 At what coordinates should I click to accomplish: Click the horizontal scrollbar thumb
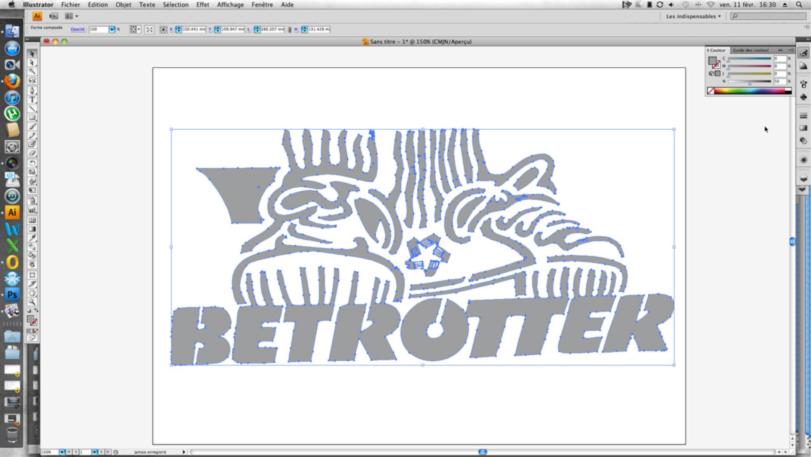pyautogui.click(x=482, y=452)
